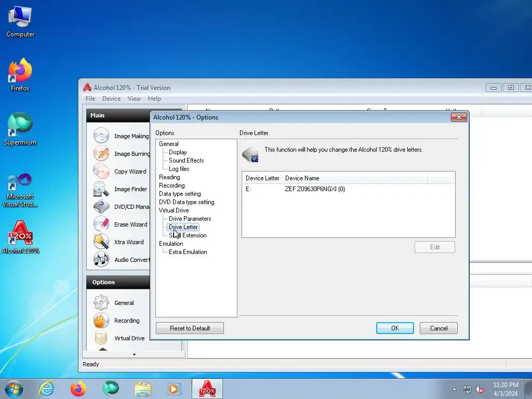Select Reading in options tree
The image size is (532, 399).
click(169, 177)
